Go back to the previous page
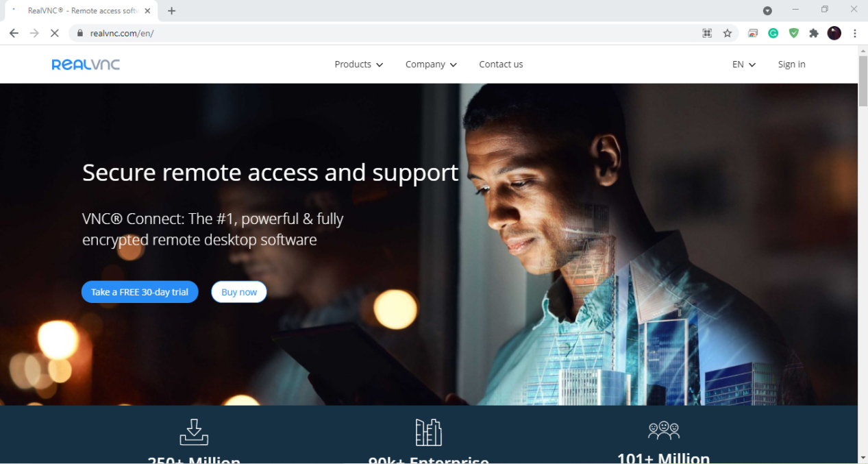 (x=14, y=33)
